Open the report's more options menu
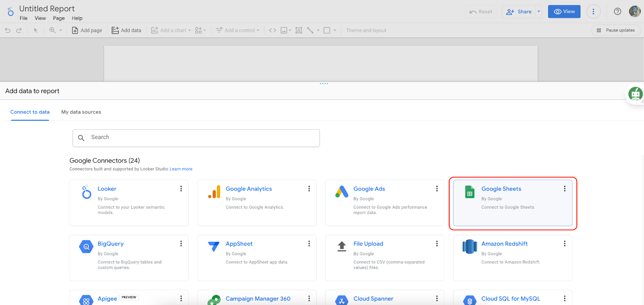 [x=593, y=12]
